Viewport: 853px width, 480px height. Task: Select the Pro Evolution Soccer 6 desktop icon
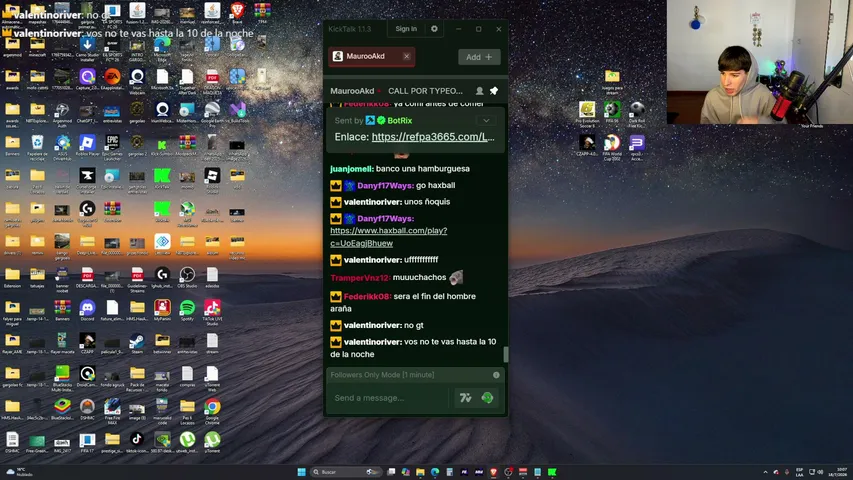(586, 113)
